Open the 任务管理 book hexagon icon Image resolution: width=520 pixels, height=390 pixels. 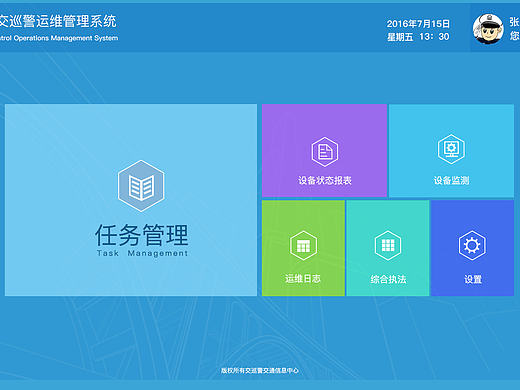(141, 186)
